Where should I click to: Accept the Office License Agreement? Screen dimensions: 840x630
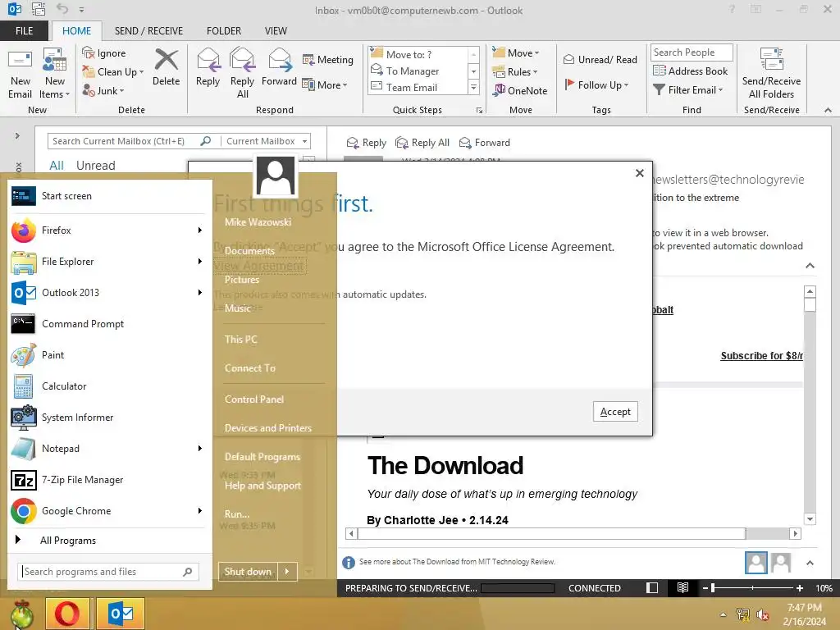click(x=615, y=412)
